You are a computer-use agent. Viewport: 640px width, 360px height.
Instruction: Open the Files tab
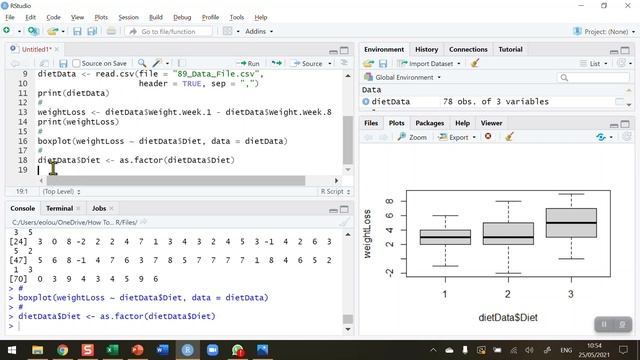tap(371, 123)
